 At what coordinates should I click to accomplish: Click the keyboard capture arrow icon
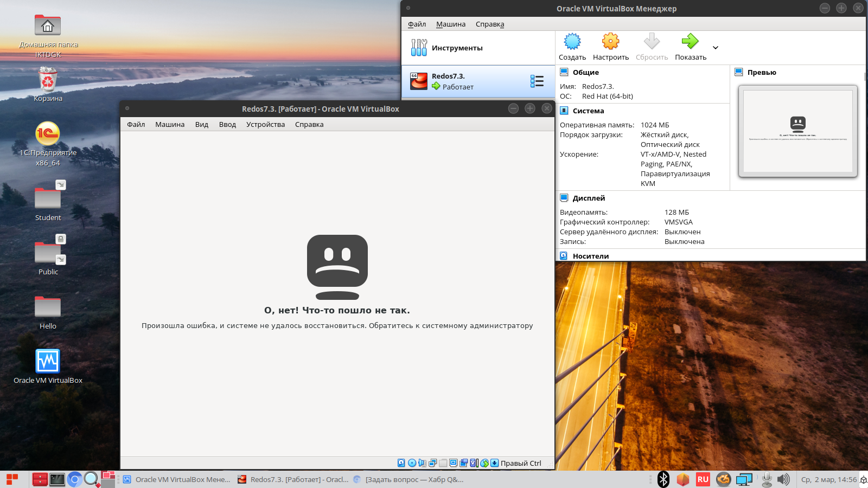pos(494,463)
